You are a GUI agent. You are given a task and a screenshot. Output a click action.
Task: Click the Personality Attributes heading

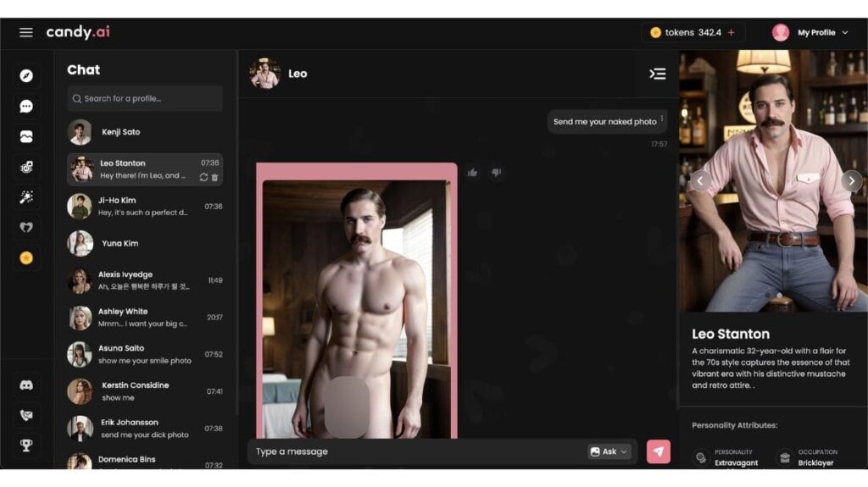coord(735,425)
